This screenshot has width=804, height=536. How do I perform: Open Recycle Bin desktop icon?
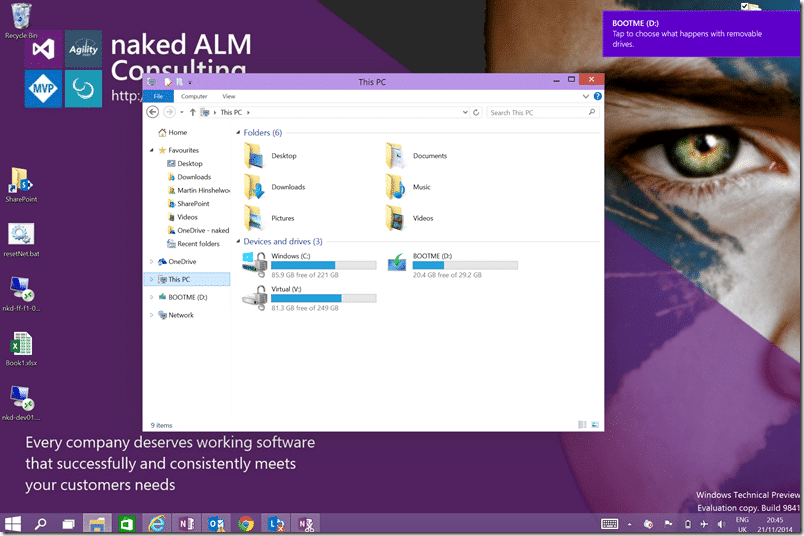21,21
